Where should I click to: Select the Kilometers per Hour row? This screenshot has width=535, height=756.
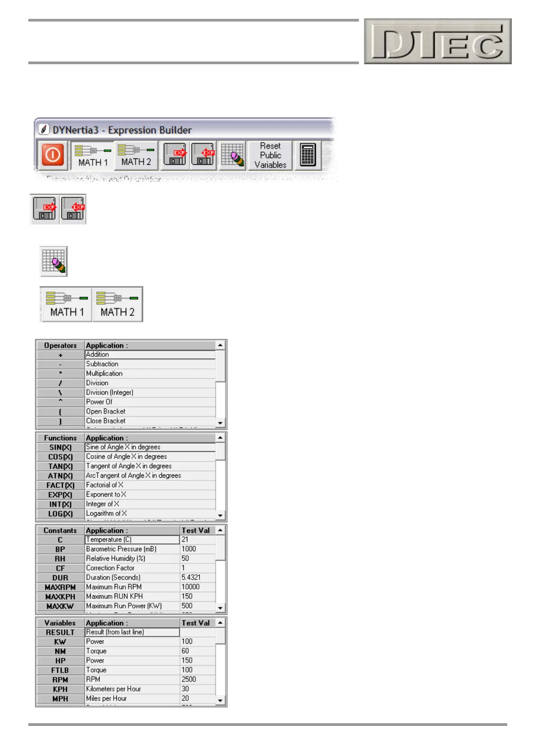pyautogui.click(x=126, y=689)
